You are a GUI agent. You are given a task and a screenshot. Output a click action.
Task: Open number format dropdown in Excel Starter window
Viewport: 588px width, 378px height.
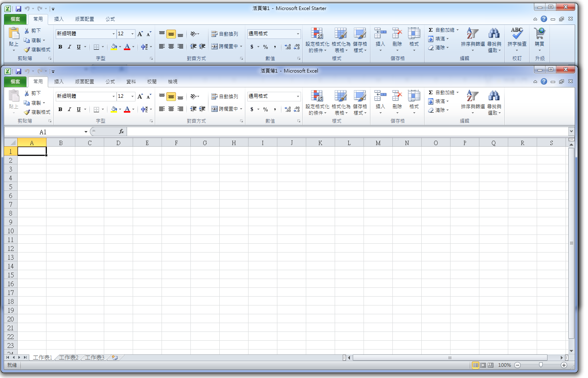[x=298, y=34]
